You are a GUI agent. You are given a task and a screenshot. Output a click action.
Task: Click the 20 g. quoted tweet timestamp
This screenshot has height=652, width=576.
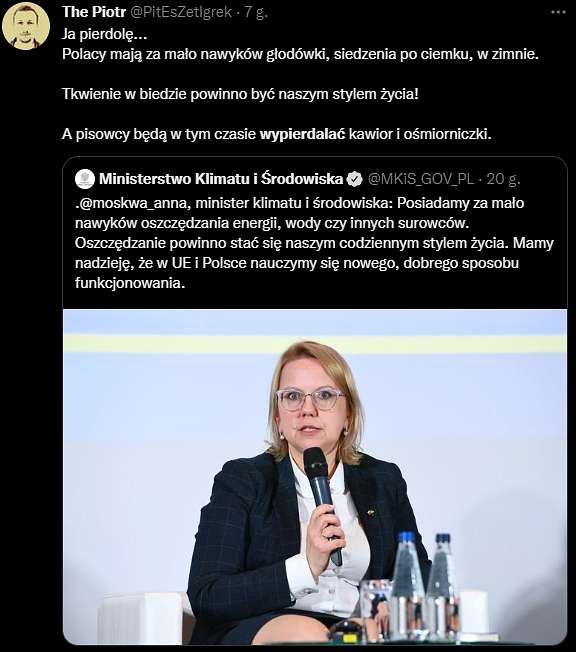point(503,179)
